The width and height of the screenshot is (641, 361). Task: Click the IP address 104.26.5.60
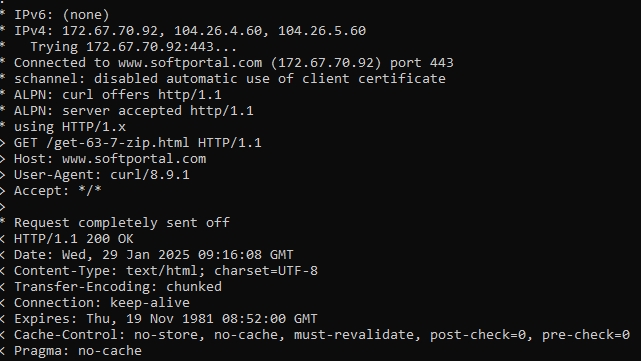pos(322,31)
